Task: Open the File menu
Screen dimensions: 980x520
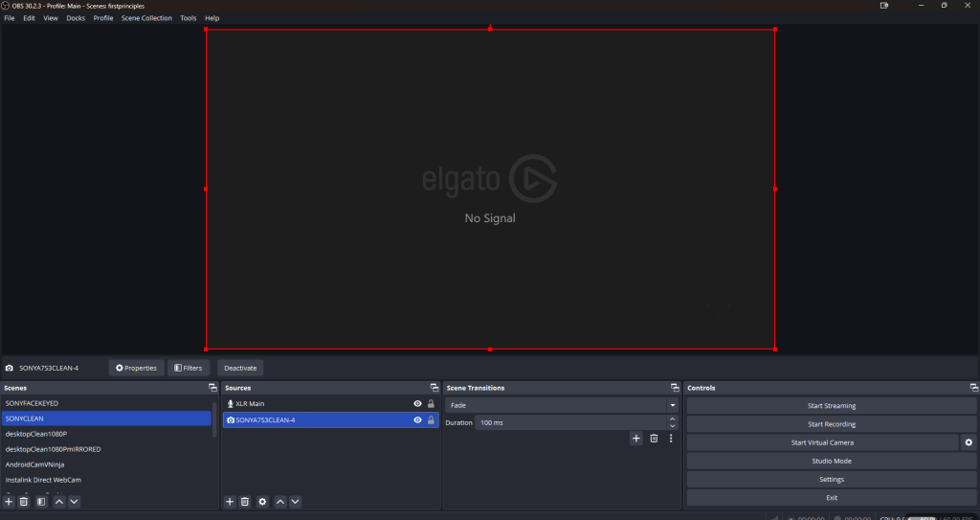Action: [10, 18]
